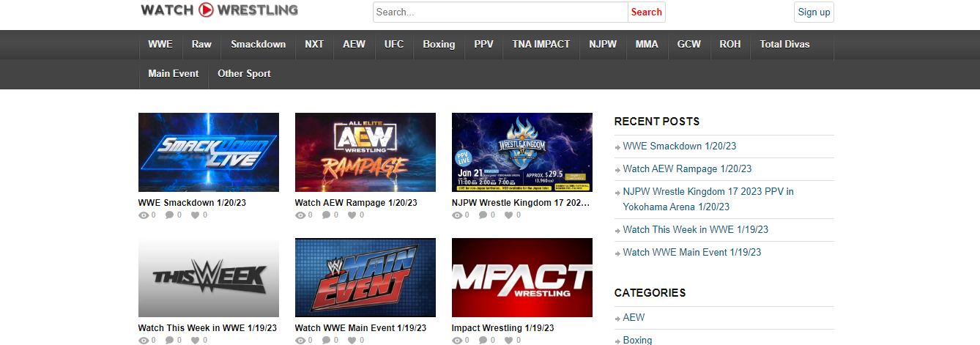Click eye icon under NJPW Wrestle Kingdom 17
Image resolution: width=980 pixels, height=345 pixels.
point(457,215)
